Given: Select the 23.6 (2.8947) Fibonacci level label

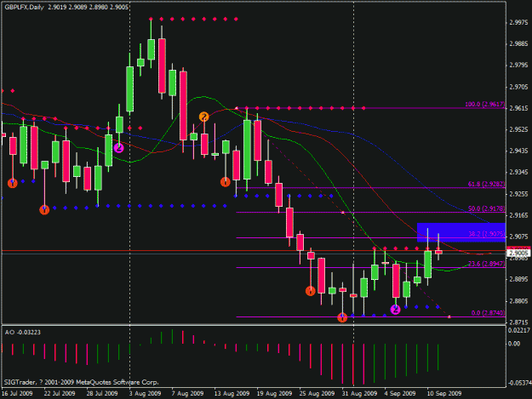Looking at the screenshot, I should coord(487,264).
